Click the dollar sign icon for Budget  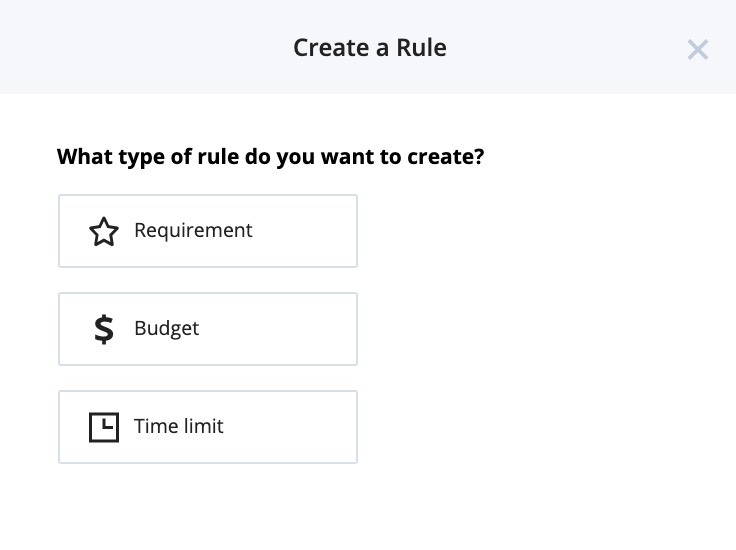coord(104,329)
